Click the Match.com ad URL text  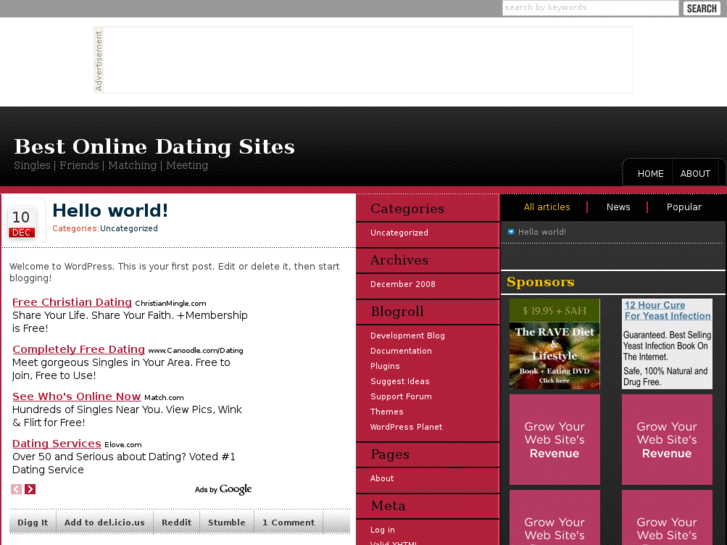click(164, 398)
